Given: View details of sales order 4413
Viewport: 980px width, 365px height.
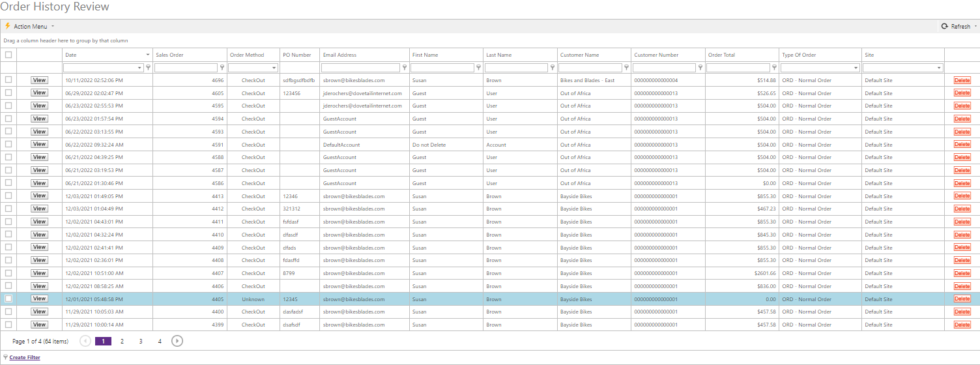Looking at the screenshot, I should click(39, 196).
